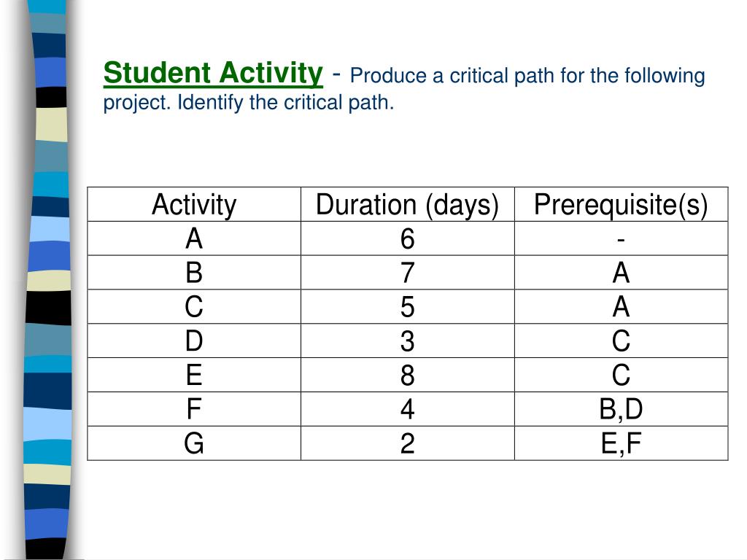Click activity F cell in the table
747x560 pixels.
(x=194, y=409)
